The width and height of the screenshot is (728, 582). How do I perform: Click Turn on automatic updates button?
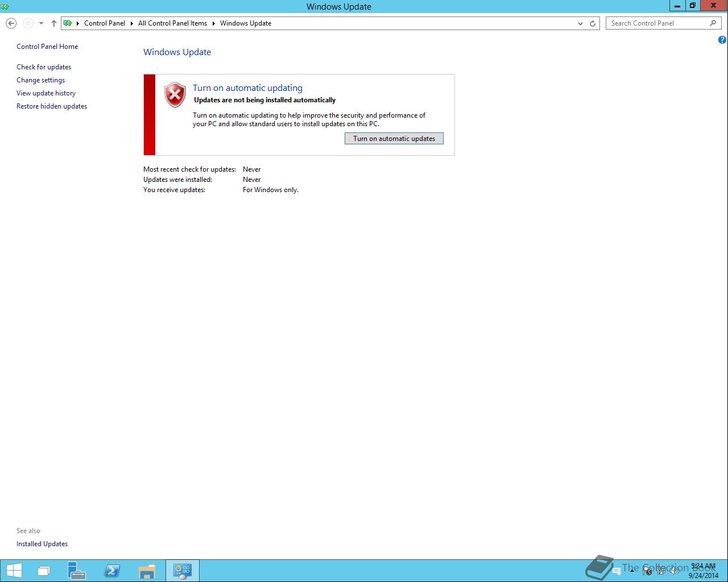pyautogui.click(x=394, y=139)
